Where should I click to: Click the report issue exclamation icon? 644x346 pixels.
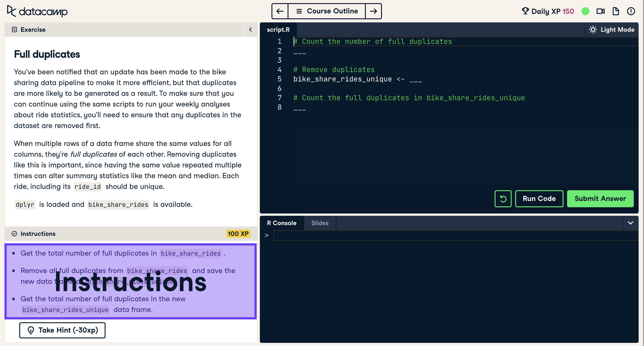pos(631,11)
